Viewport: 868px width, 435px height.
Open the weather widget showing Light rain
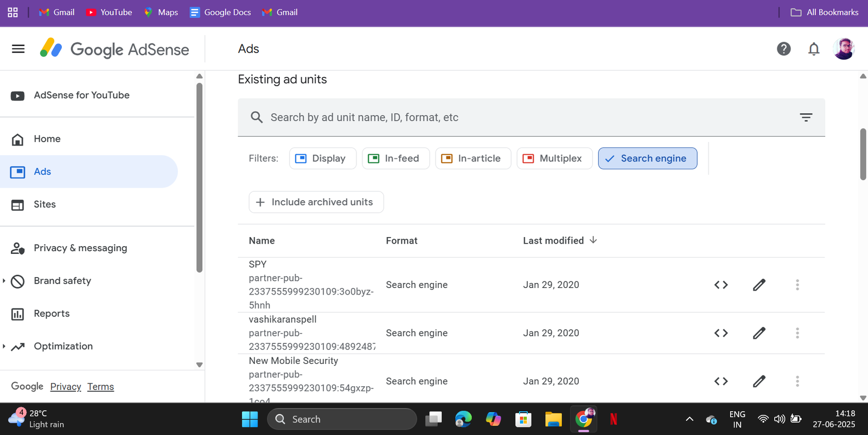37,419
